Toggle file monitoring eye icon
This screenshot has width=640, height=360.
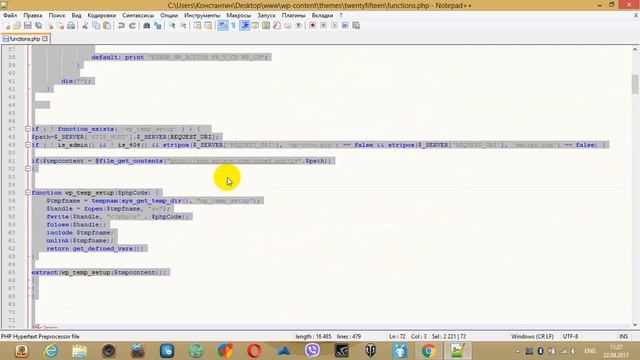(298, 26)
